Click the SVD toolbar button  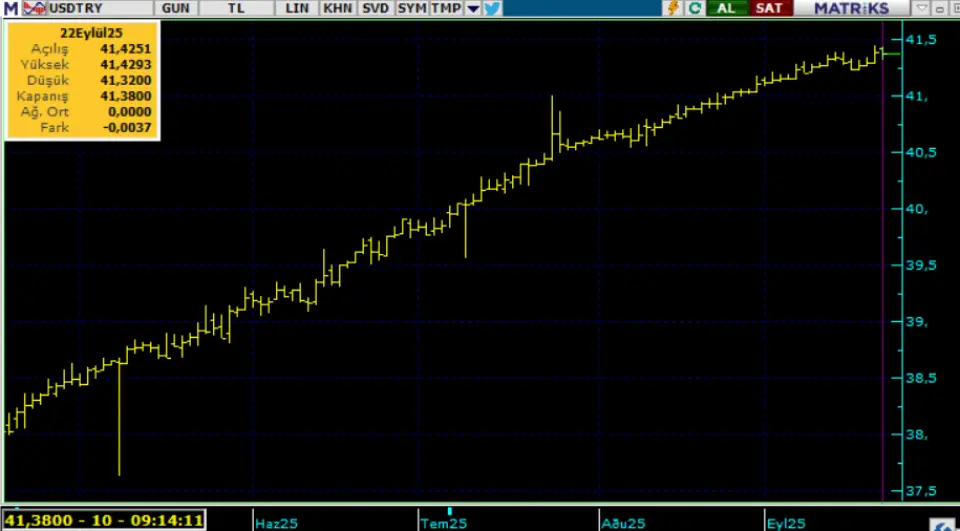click(375, 9)
